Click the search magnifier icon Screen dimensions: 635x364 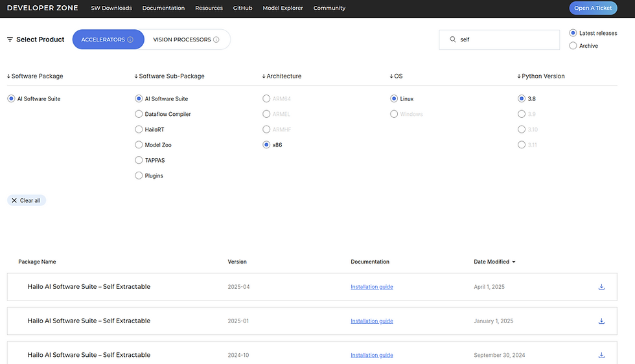pyautogui.click(x=453, y=40)
